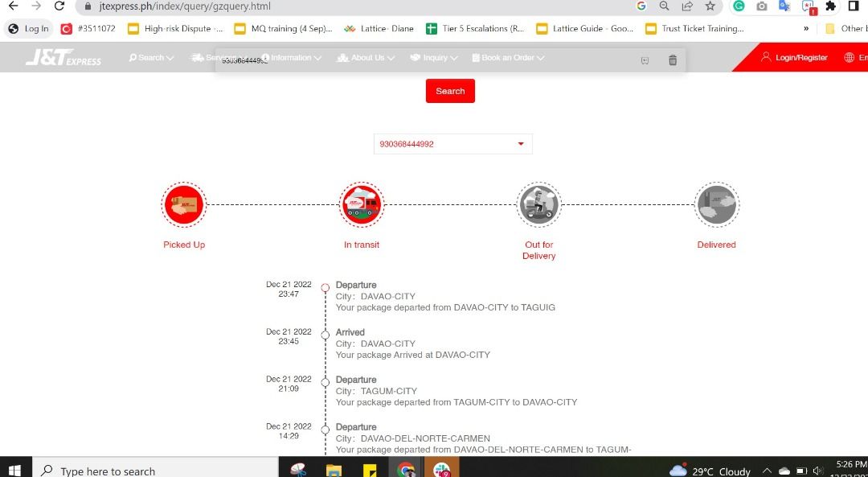Open Slack from the Windows taskbar
The height and width of the screenshot is (477, 868).
[x=442, y=470]
